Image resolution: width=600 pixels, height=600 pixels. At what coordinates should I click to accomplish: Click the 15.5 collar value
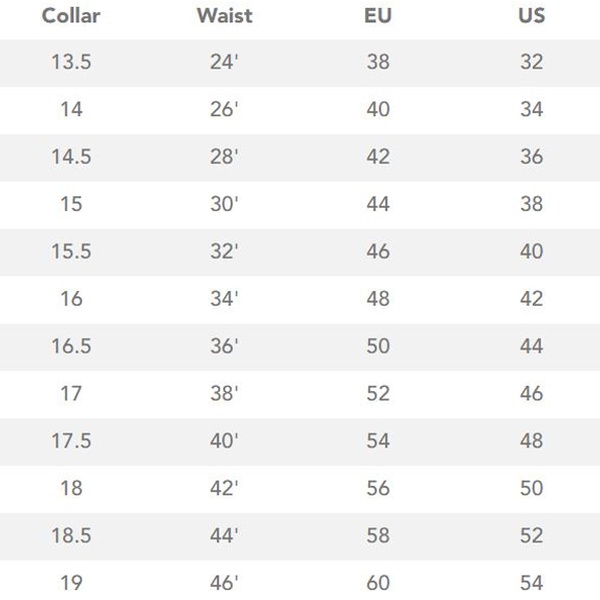point(71,251)
